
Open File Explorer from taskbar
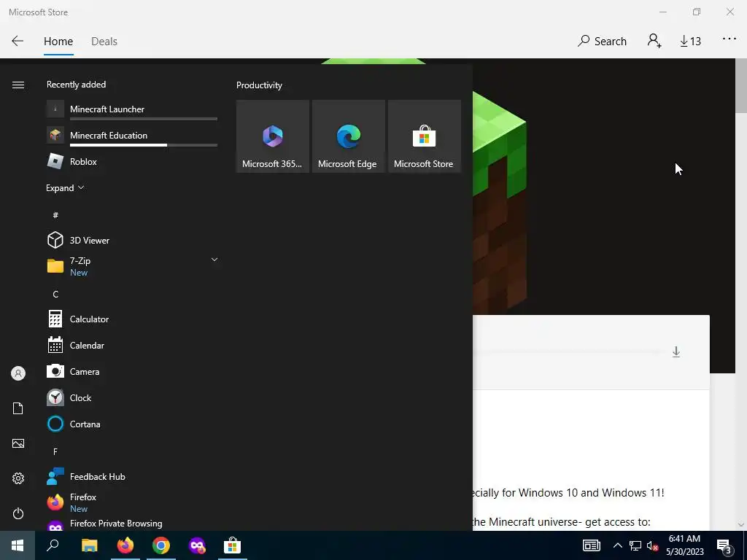(x=89, y=545)
